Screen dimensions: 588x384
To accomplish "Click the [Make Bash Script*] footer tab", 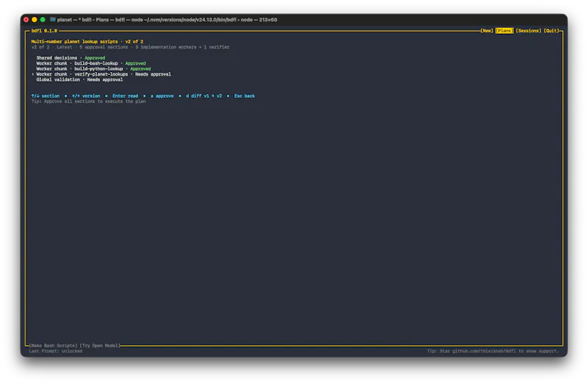I will coord(53,345).
